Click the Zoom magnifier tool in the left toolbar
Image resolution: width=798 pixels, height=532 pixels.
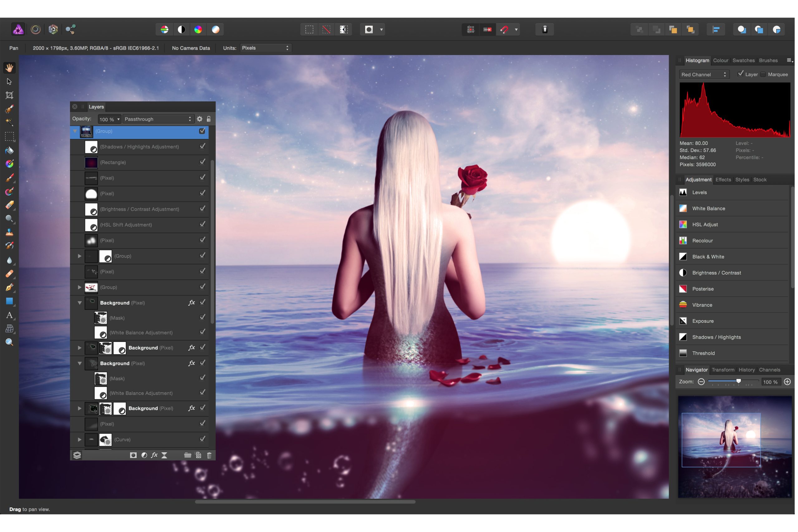click(x=9, y=342)
